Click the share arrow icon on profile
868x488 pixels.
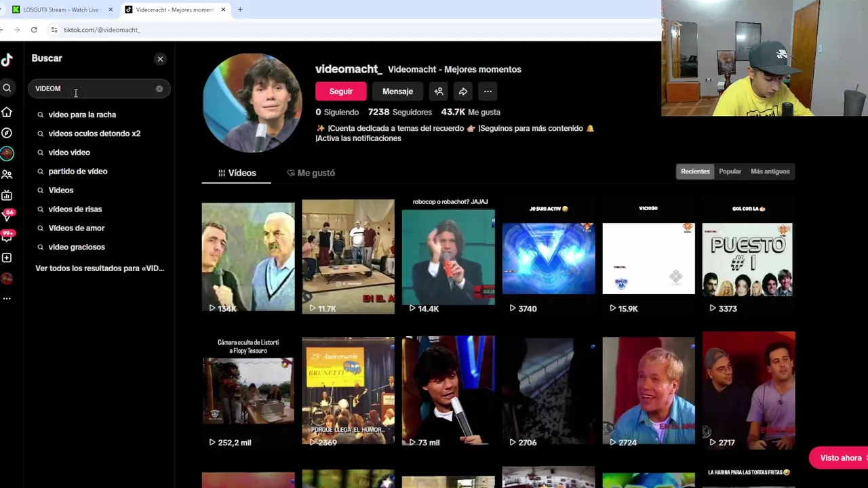click(x=463, y=91)
